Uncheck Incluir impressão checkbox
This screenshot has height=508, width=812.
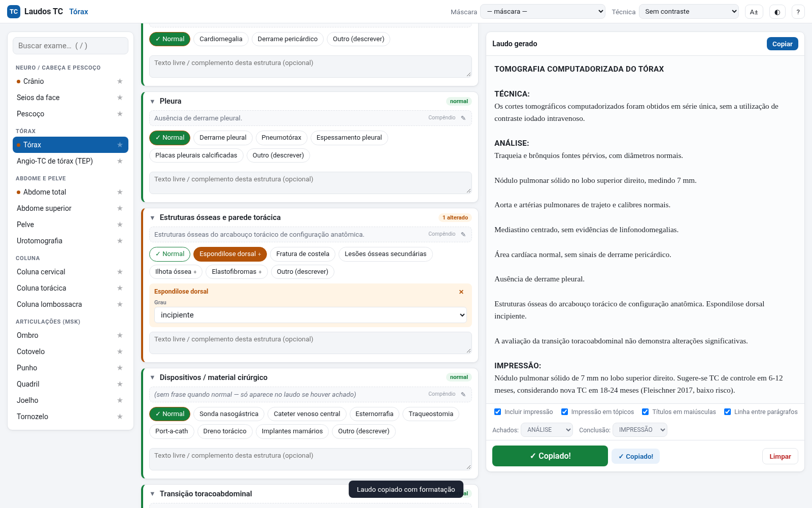pos(497,412)
